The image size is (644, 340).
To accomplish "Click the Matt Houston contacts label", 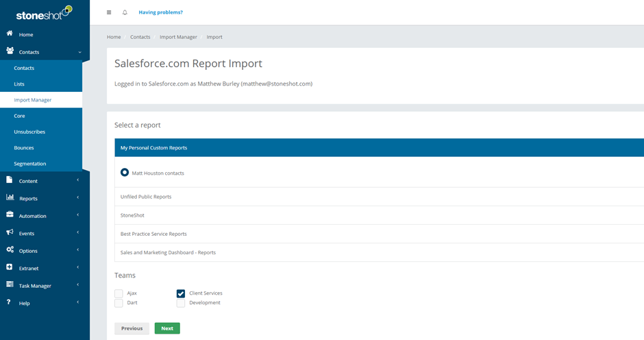I will pyautogui.click(x=158, y=173).
